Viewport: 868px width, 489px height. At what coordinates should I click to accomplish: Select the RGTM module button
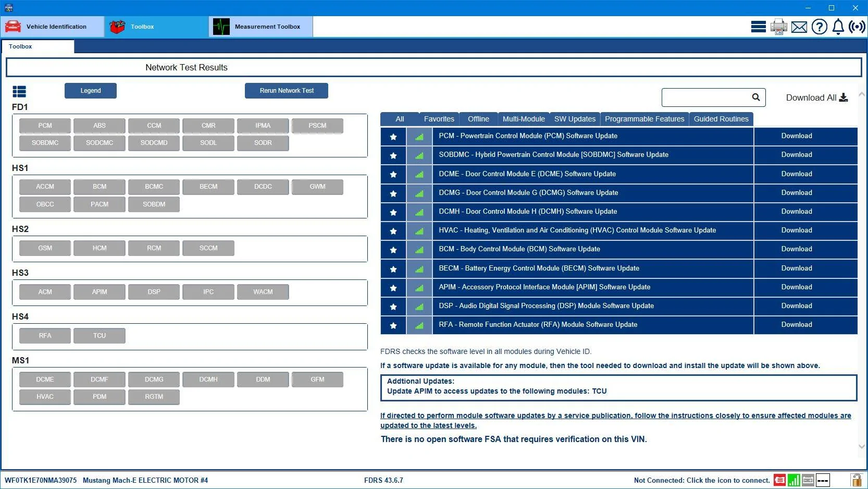pyautogui.click(x=154, y=397)
